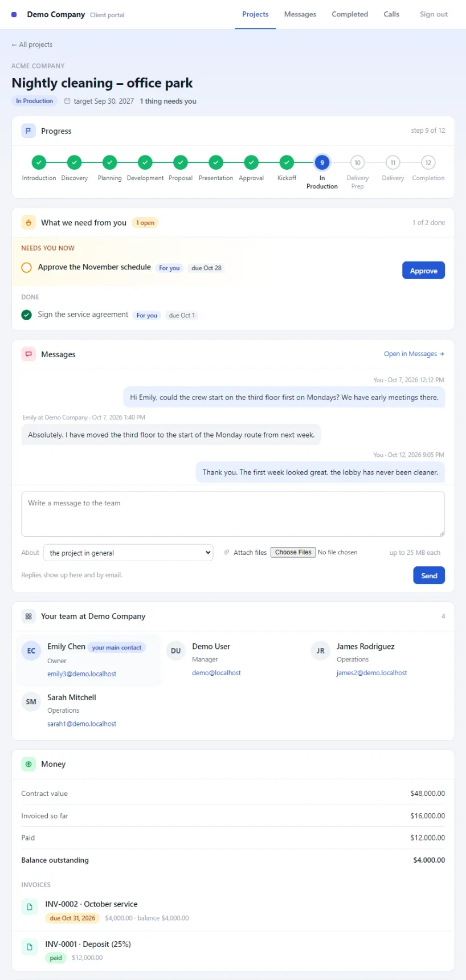This screenshot has height=980, width=466.
Task: Toggle the Sign the service agreement checkmark
Action: [26, 315]
